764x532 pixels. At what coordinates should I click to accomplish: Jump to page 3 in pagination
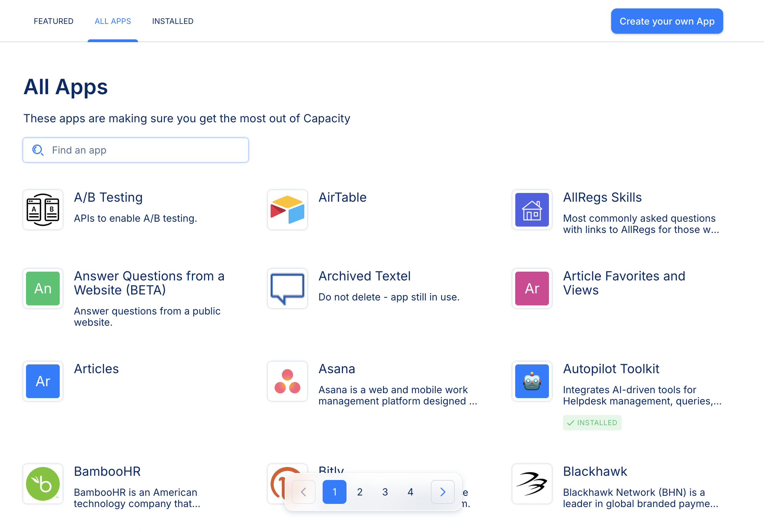(385, 492)
